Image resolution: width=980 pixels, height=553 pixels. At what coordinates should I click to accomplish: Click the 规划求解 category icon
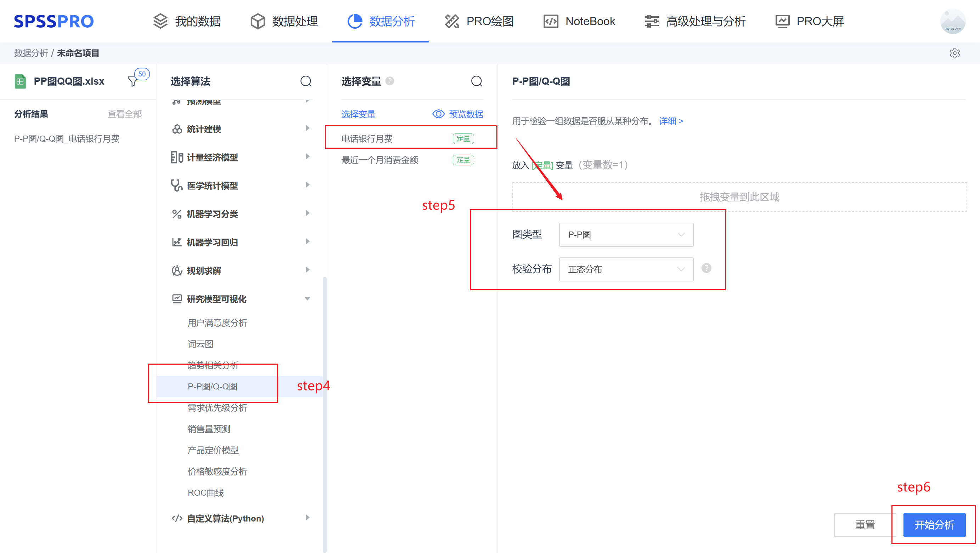(x=177, y=270)
